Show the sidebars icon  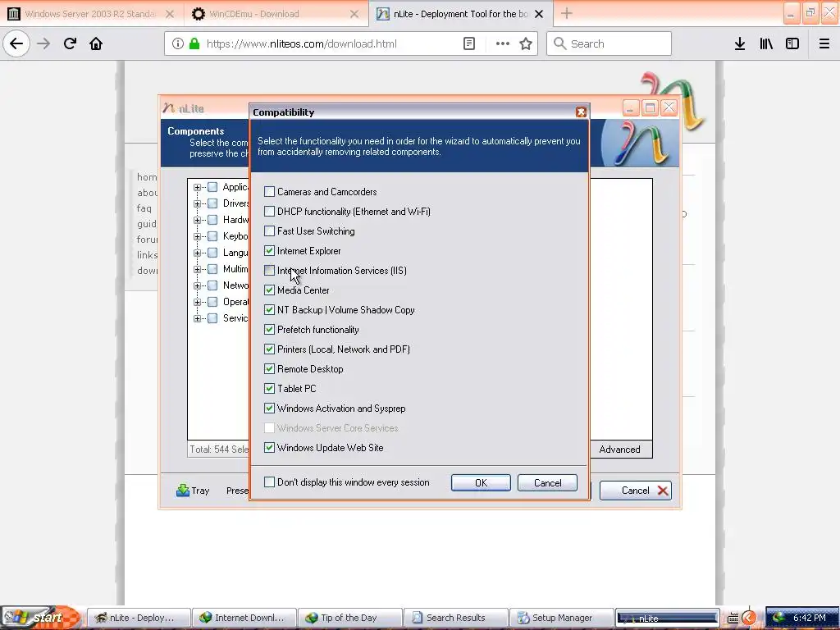click(792, 43)
